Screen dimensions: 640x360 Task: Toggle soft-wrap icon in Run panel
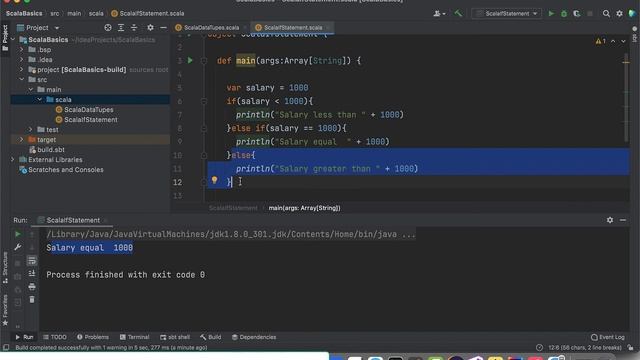point(32,260)
